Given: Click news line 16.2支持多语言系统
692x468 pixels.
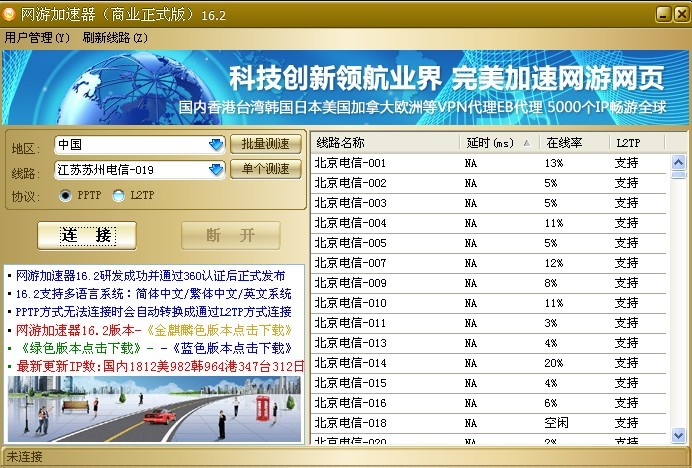Looking at the screenshot, I should [x=154, y=294].
